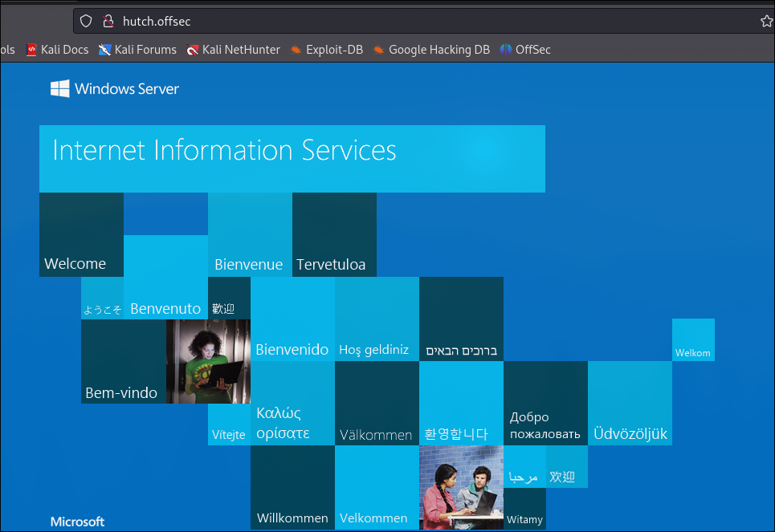Toggle the bookmark star for this page
Screen dimensions: 775x532
point(766,21)
